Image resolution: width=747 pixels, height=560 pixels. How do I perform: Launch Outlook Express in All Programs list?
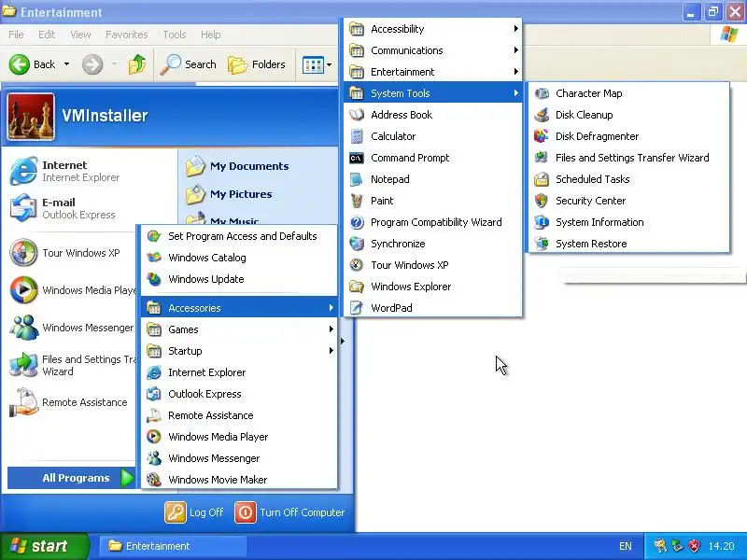coord(239,394)
